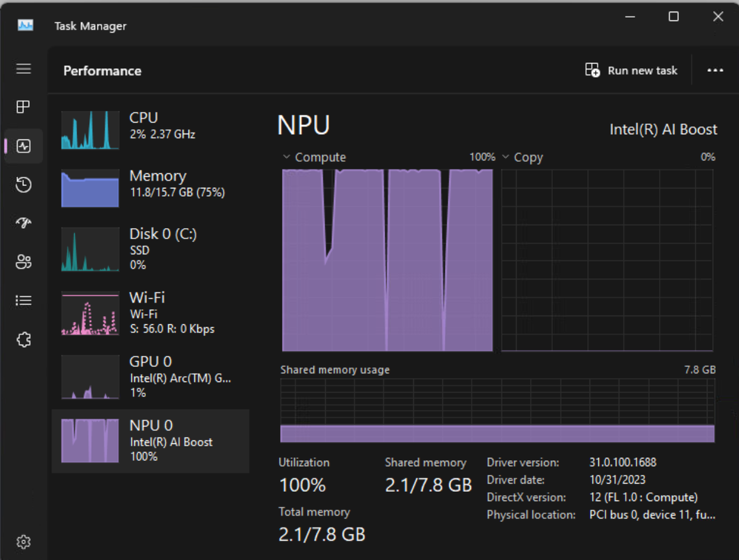Open the Services icon
Image resolution: width=739 pixels, height=560 pixels.
(23, 339)
